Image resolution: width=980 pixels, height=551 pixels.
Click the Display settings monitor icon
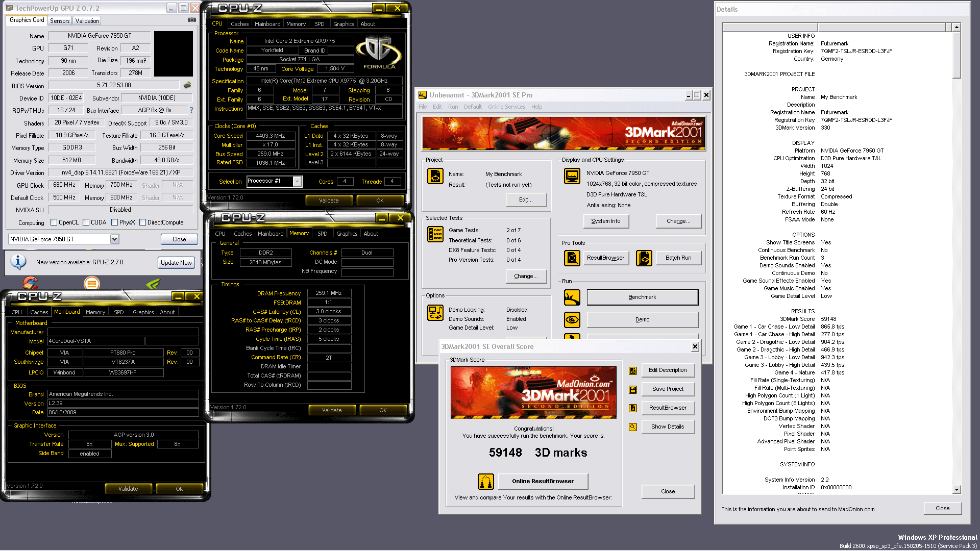click(572, 176)
